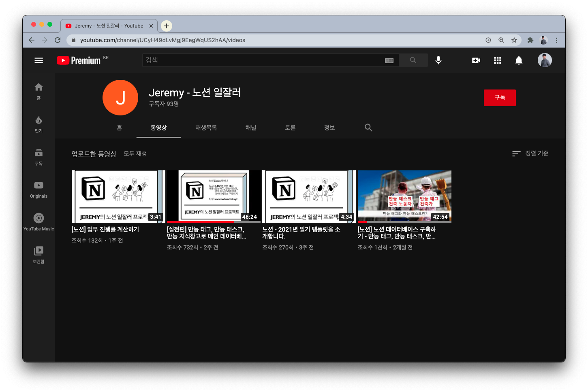Open video title 실전편 만능 태그
588x392 pixels.
[x=206, y=233]
